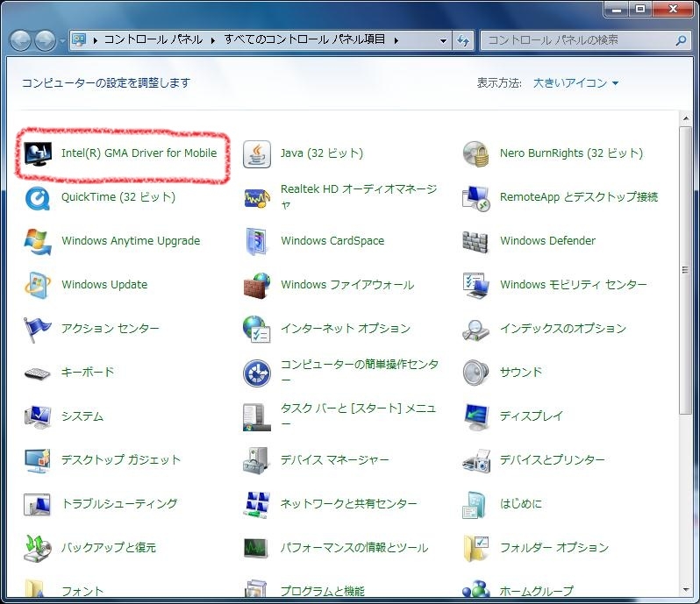Open the Windows Anytime Upgrade flag icon
Image resolution: width=700 pixels, height=604 pixels.
pos(38,242)
